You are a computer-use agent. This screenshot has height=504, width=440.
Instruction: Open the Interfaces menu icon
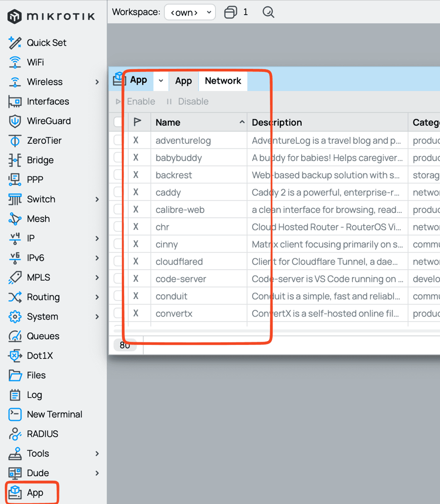(15, 102)
